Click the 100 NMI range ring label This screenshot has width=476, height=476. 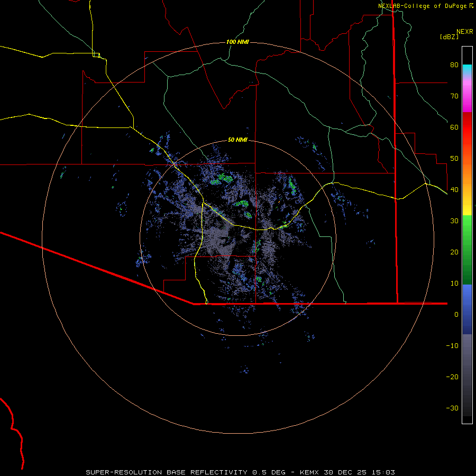pos(237,42)
